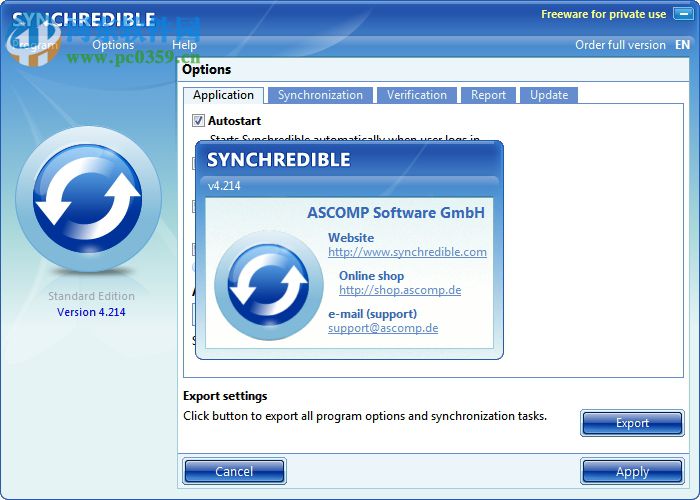
Task: Switch to the Synchronization tab
Action: (320, 95)
